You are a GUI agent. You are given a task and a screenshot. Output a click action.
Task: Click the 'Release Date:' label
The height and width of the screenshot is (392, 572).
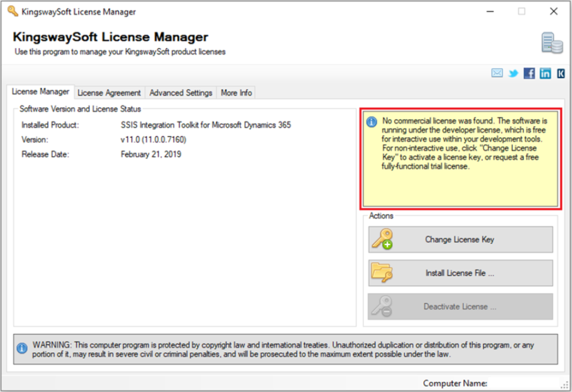pyautogui.click(x=45, y=154)
